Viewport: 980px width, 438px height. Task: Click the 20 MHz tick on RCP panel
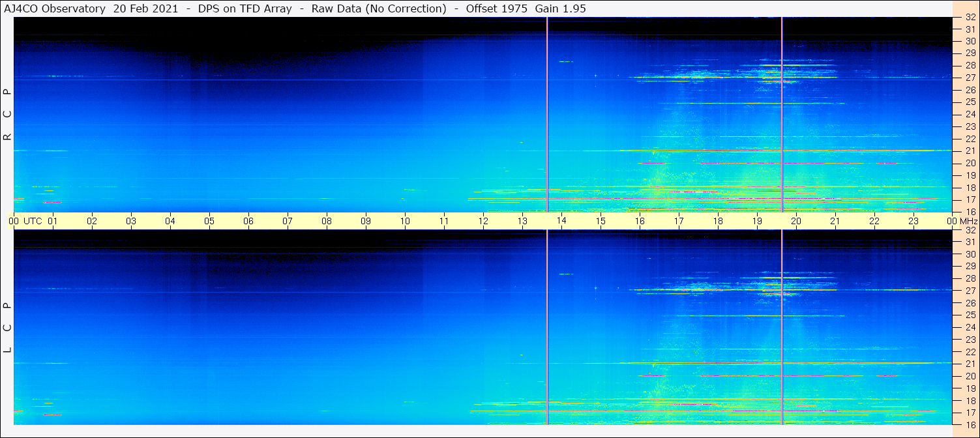[x=970, y=163]
